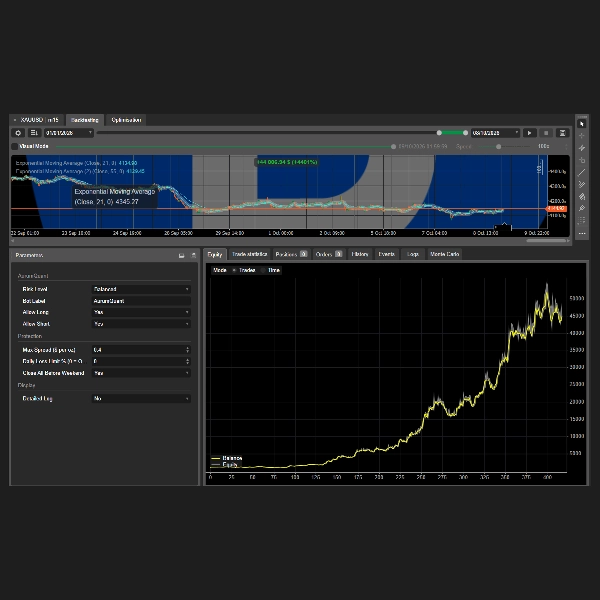Click the Protection section heading
Viewport: 600px width, 600px height.
pyautogui.click(x=30, y=336)
